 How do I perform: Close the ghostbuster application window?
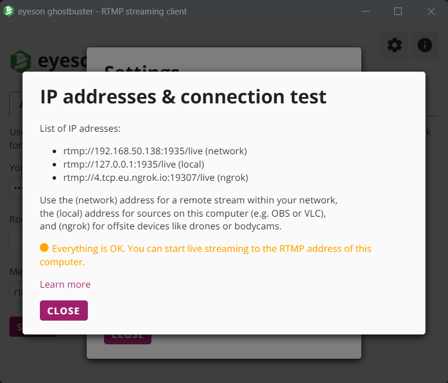pos(431,11)
